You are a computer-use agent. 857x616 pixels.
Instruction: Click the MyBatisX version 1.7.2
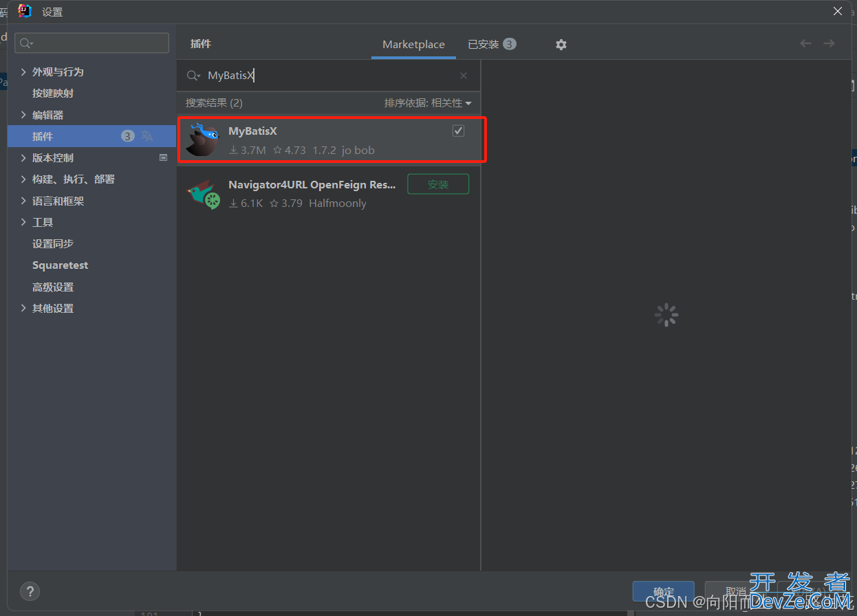[x=324, y=150]
